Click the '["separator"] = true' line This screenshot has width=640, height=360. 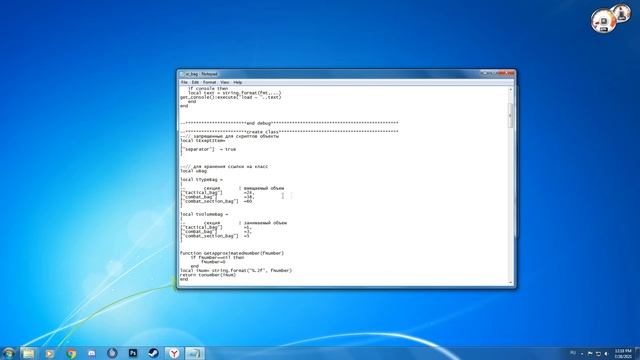click(208, 149)
